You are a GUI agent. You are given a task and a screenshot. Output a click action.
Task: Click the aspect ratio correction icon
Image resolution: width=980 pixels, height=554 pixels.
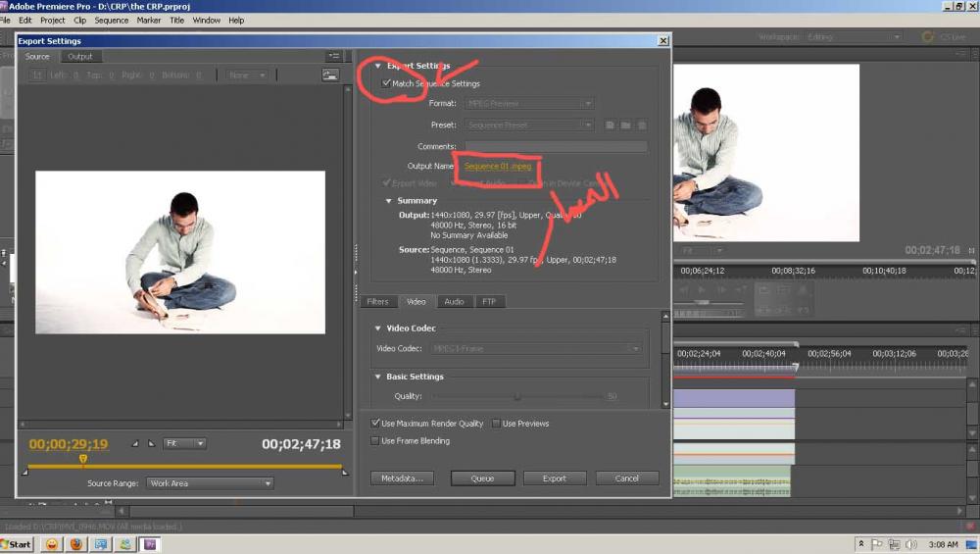[330, 76]
